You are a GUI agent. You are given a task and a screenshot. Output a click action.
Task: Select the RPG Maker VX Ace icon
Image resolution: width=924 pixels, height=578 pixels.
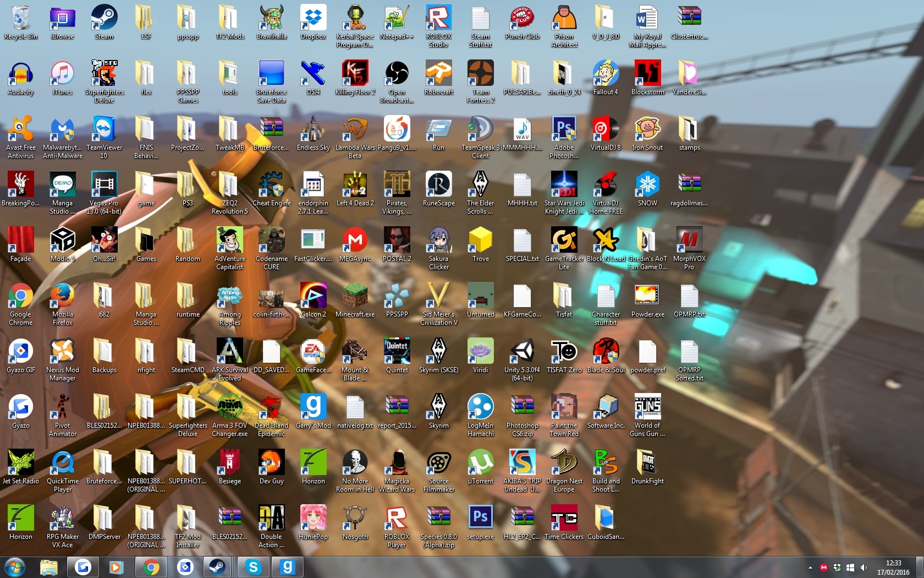(x=63, y=527)
